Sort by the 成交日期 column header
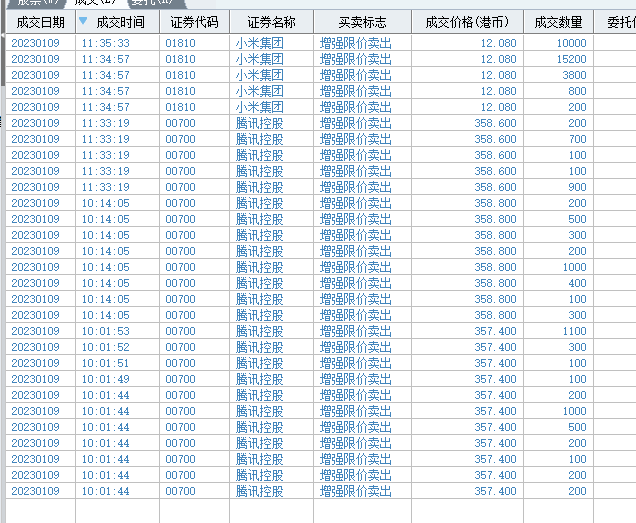The height and width of the screenshot is (523, 636). (x=41, y=22)
